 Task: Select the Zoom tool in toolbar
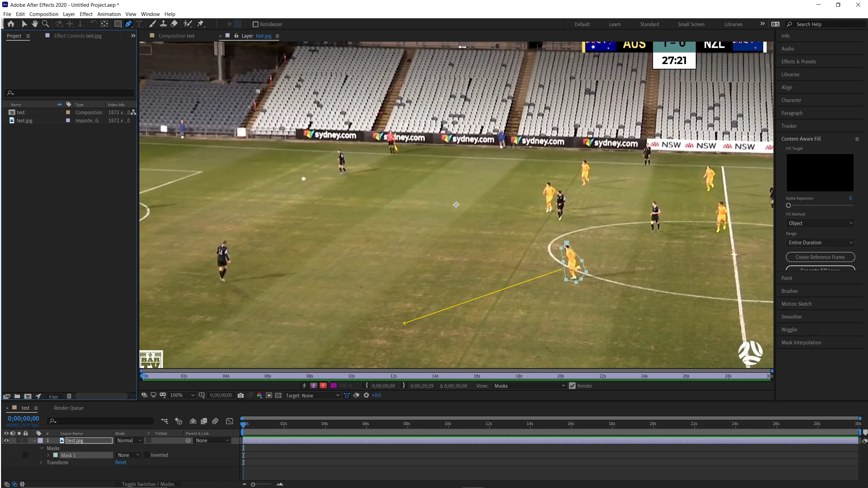(45, 24)
